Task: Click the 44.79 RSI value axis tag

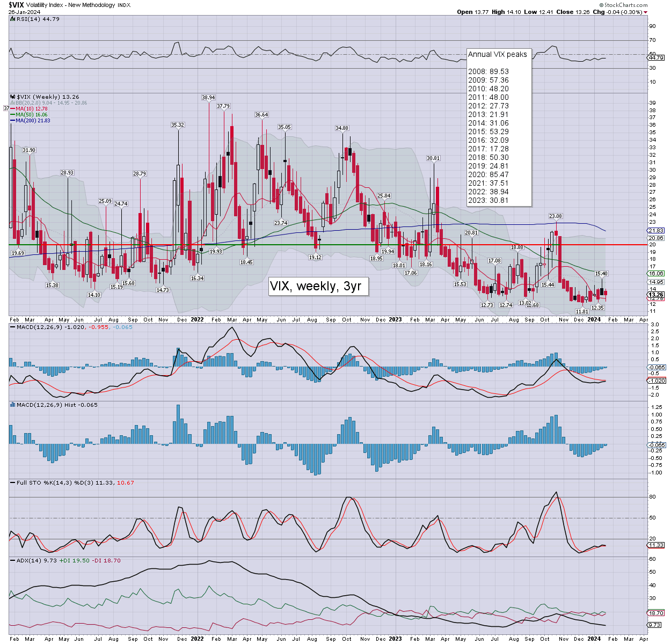Action: tap(656, 57)
